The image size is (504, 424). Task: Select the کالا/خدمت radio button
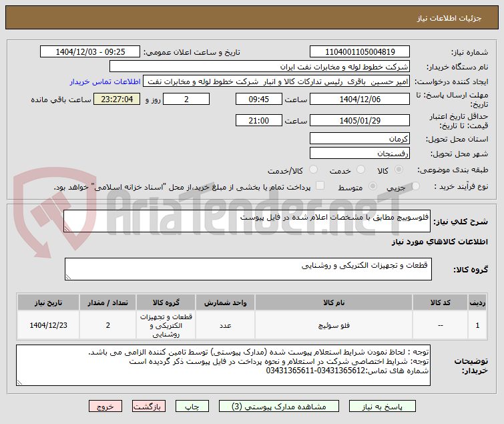(313, 170)
